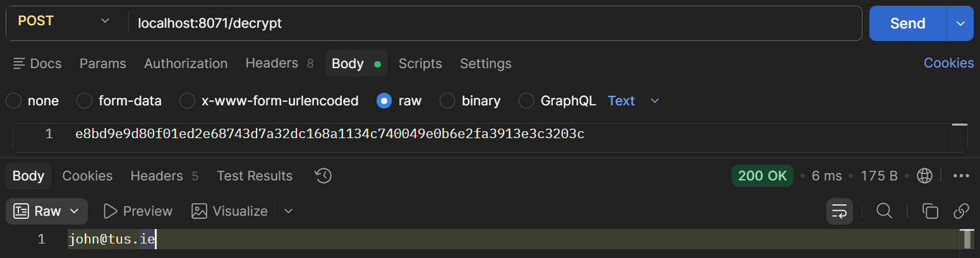Open the Raw response format dropdown
980x258 pixels.
(47, 211)
